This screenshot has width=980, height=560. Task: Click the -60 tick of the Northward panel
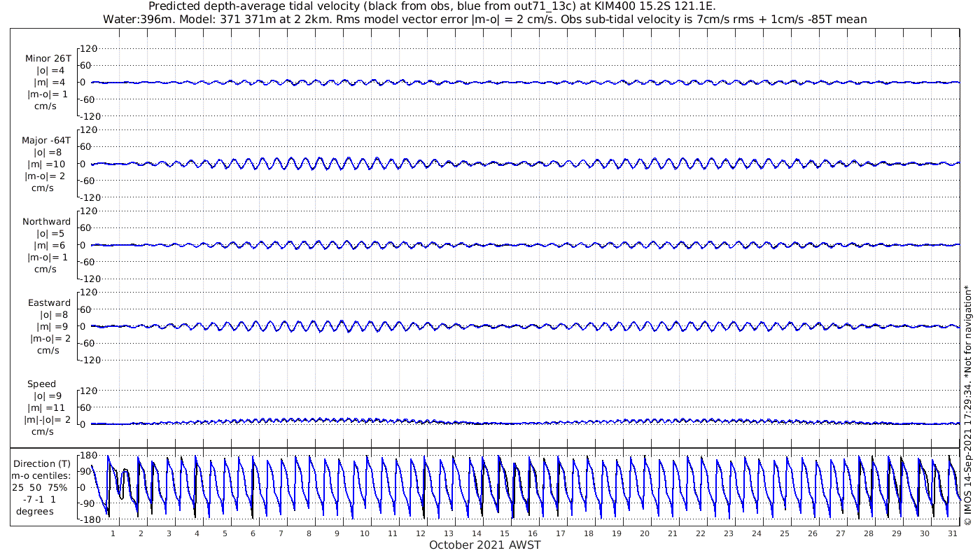89,261
